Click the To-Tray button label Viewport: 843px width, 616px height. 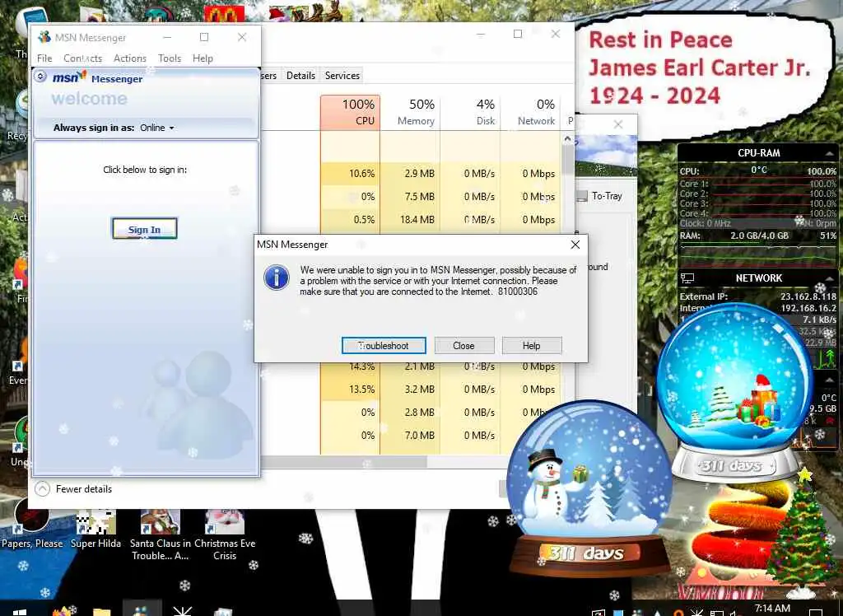point(607,196)
